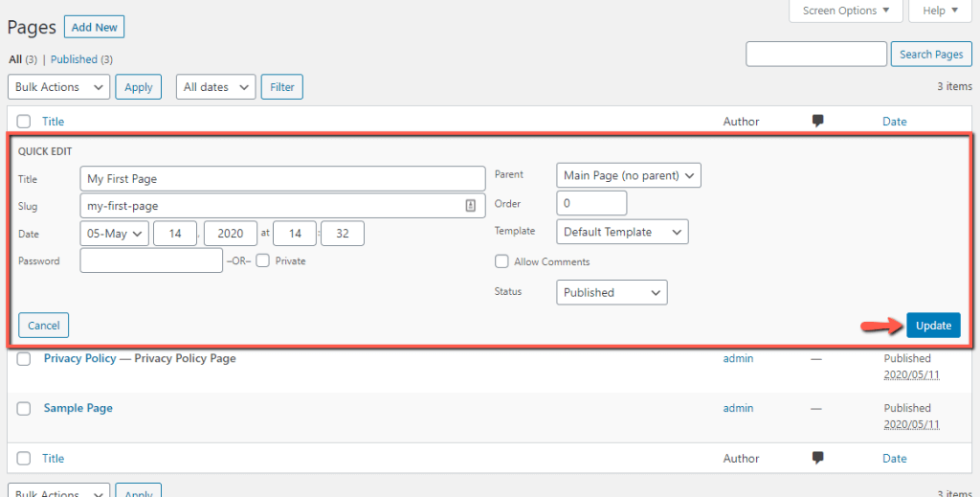Viewport: 980px width, 497px height.
Task: Click the year field showing 2020
Action: point(230,234)
